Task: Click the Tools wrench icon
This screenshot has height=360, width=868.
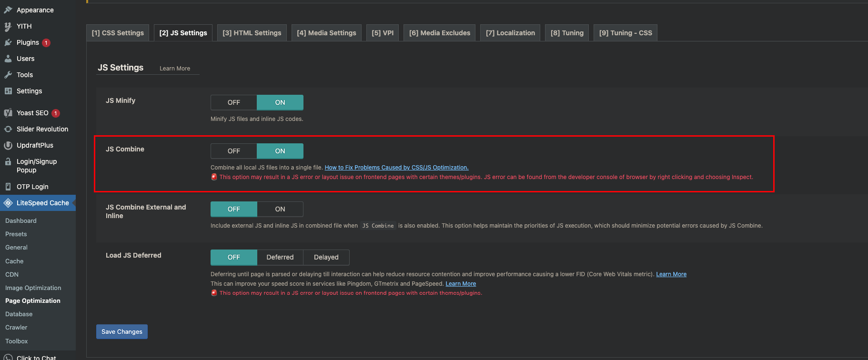Action: point(8,75)
